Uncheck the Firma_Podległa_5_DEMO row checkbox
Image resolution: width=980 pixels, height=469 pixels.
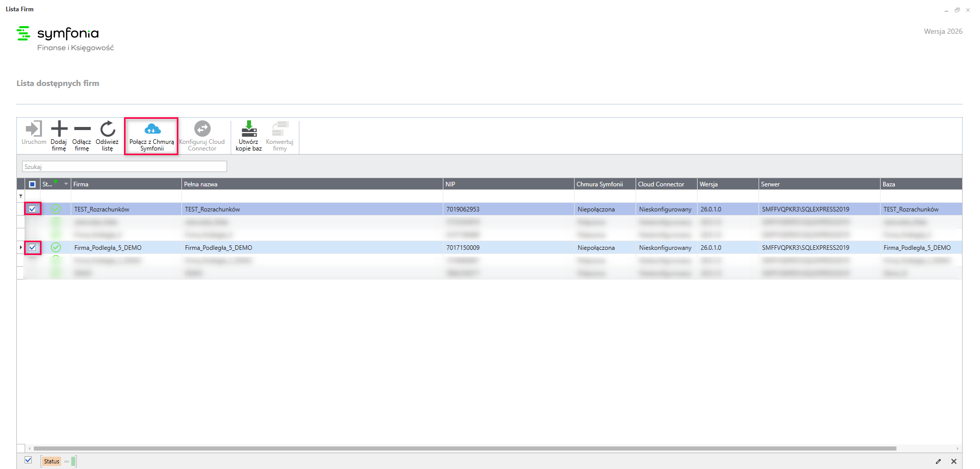[x=32, y=248]
